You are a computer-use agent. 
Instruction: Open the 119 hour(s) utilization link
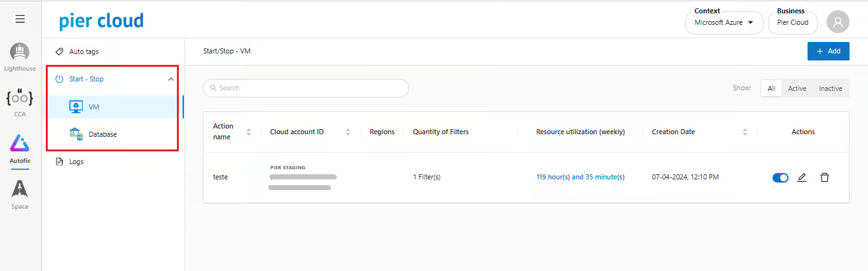tap(580, 177)
